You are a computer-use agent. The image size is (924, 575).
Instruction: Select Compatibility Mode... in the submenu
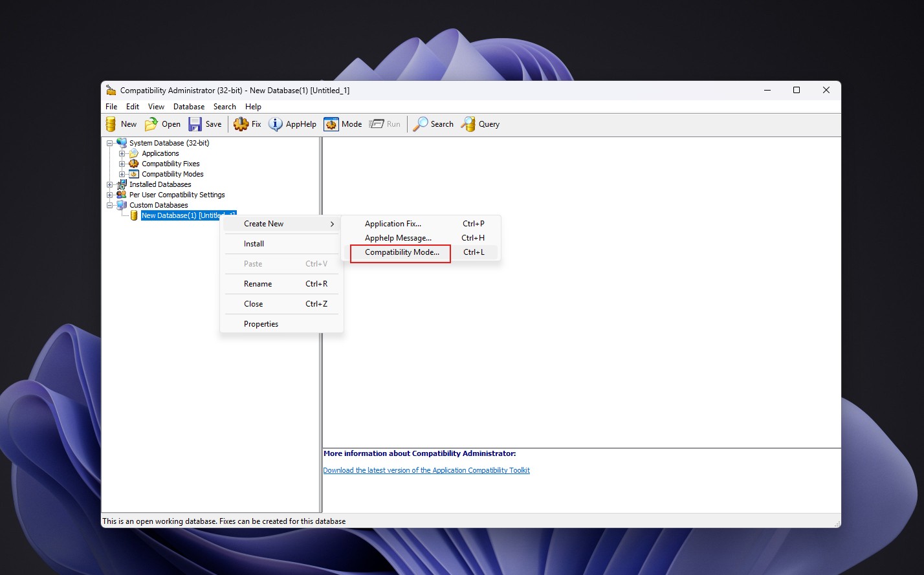(x=421, y=252)
